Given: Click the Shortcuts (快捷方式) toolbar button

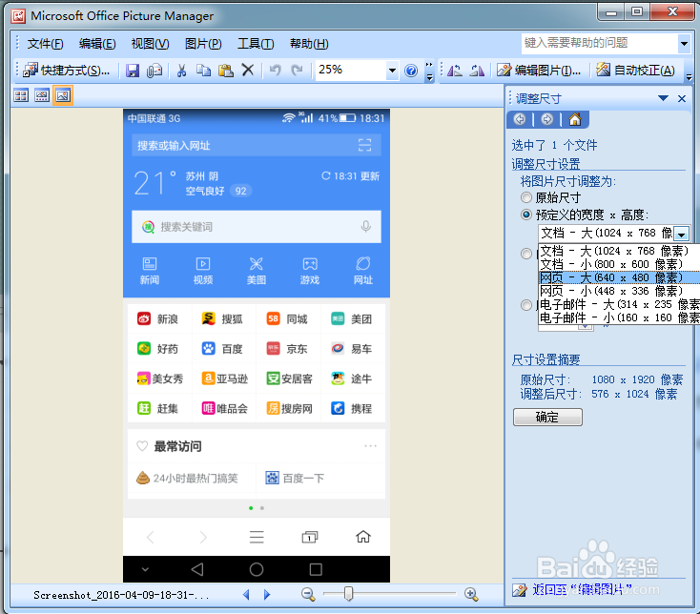Looking at the screenshot, I should pos(66,70).
